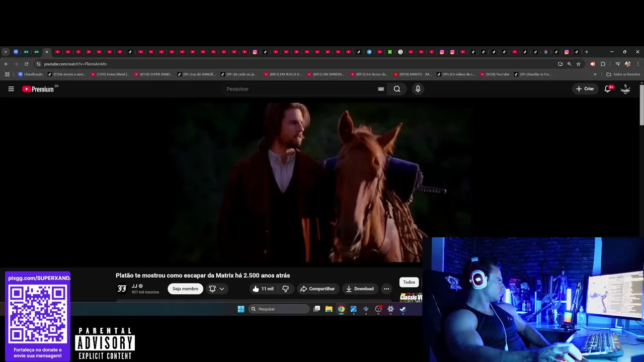The image size is (644, 362).
Task: Like the video with 11 mil thumbs up
Action: pyautogui.click(x=263, y=289)
